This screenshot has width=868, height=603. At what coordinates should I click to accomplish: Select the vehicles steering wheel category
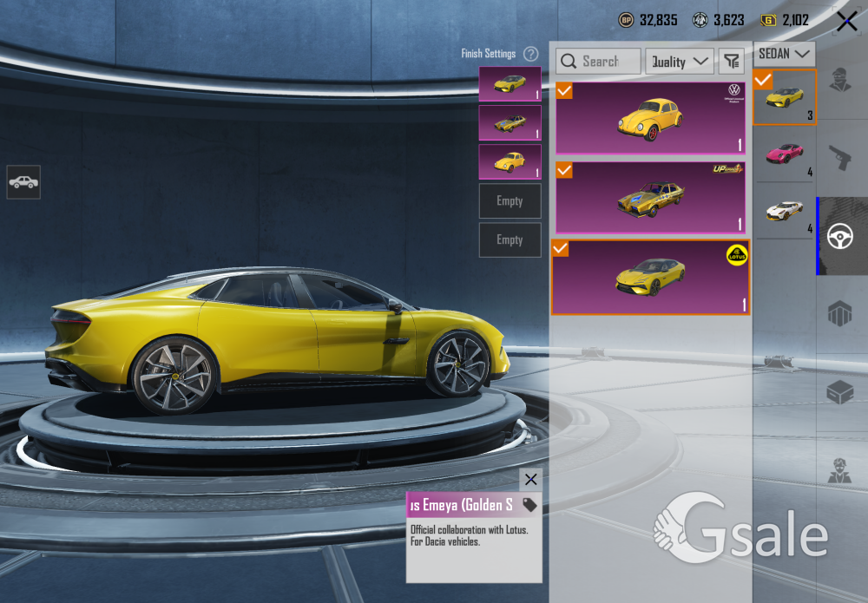tap(841, 236)
